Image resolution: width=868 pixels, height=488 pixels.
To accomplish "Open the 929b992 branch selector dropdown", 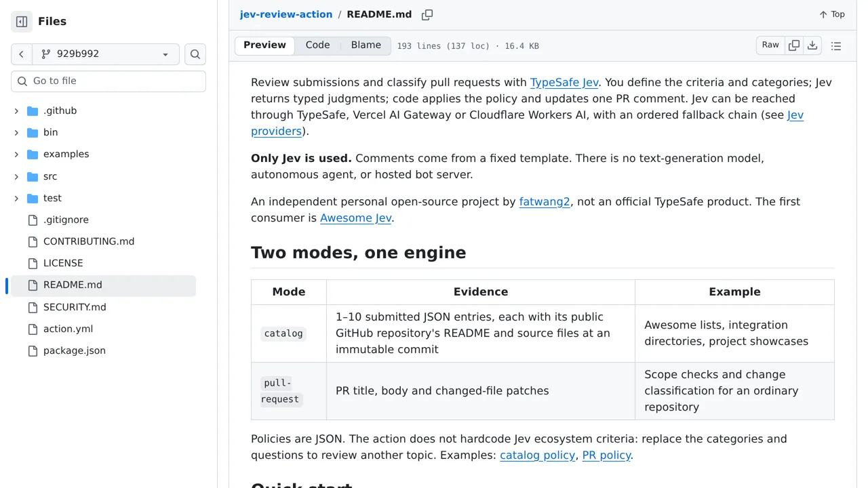I will point(106,54).
